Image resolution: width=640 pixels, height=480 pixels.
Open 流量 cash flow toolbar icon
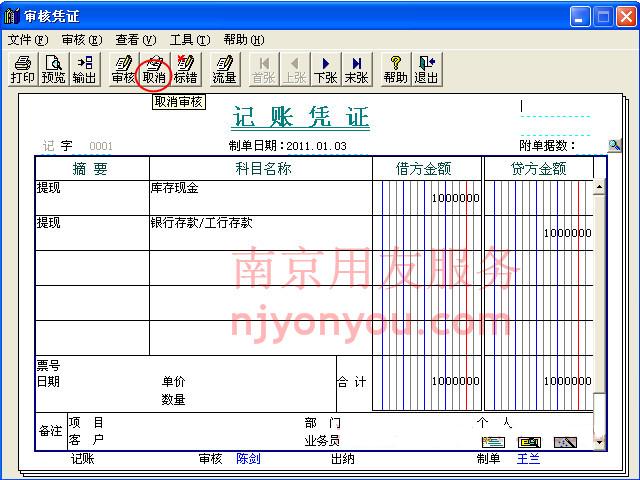tap(224, 69)
